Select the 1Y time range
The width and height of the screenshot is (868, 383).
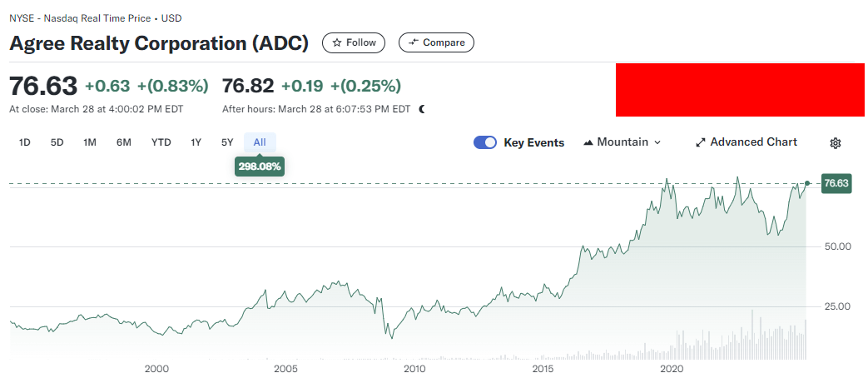pyautogui.click(x=196, y=142)
